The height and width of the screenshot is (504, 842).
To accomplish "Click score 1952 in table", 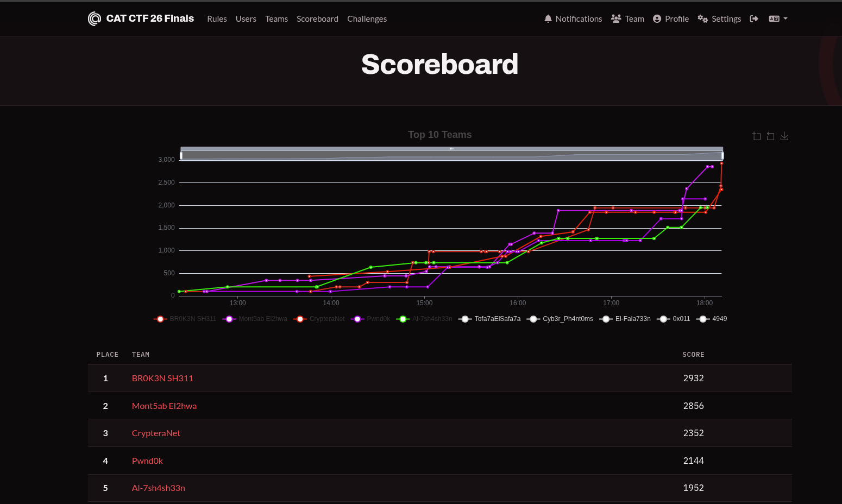I will (693, 488).
